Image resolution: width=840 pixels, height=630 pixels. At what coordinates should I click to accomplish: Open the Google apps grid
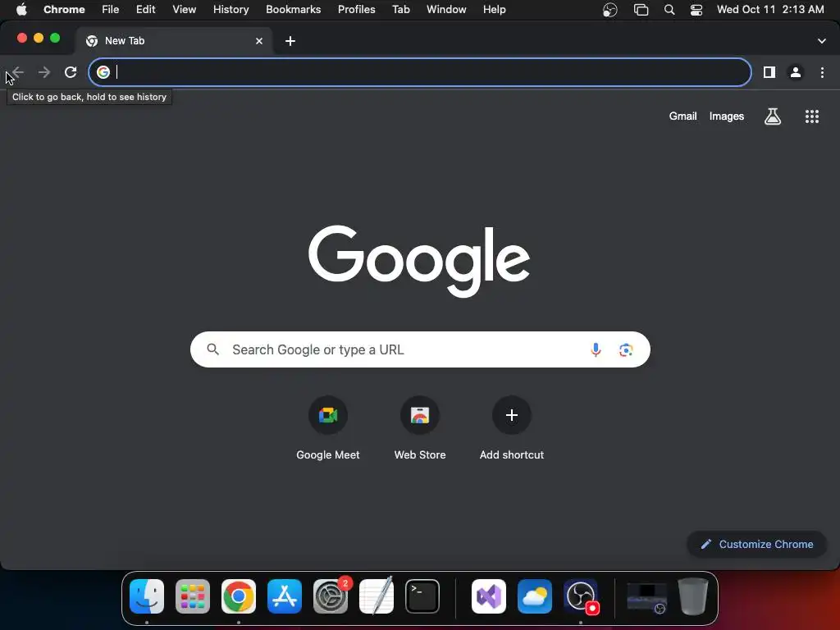[x=811, y=116]
